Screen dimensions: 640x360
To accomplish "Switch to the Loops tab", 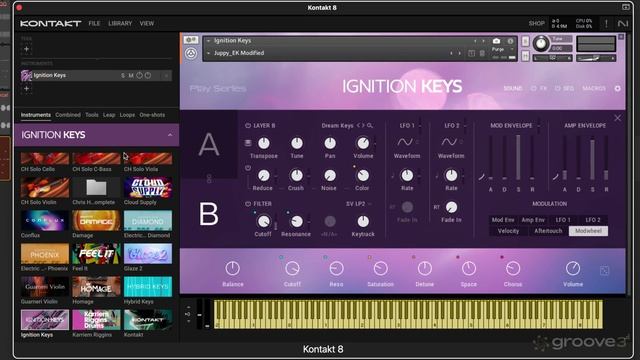I will point(127,115).
